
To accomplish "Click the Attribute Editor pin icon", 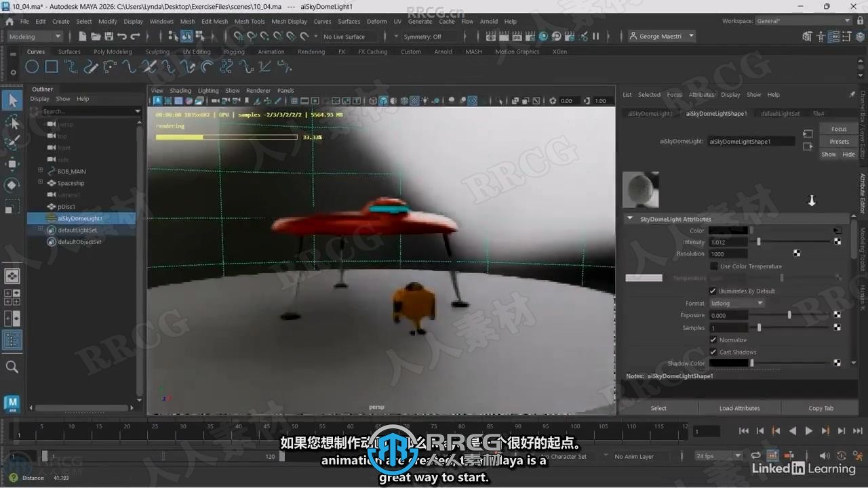I will click(852, 95).
